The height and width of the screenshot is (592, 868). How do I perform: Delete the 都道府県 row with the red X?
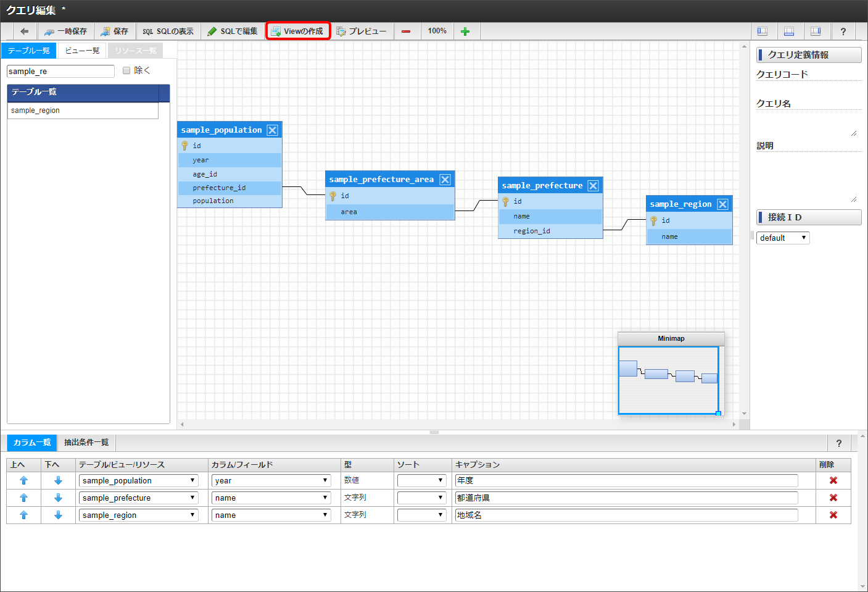(x=833, y=498)
